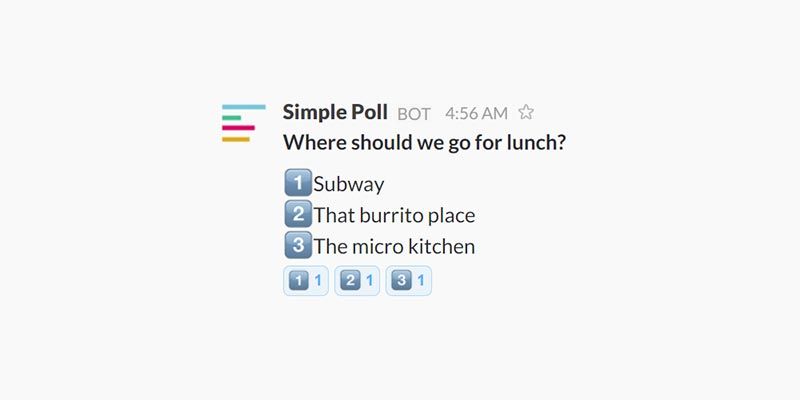The height and width of the screenshot is (400, 800).
Task: Toggle the number two reaction vote
Action: 357,281
